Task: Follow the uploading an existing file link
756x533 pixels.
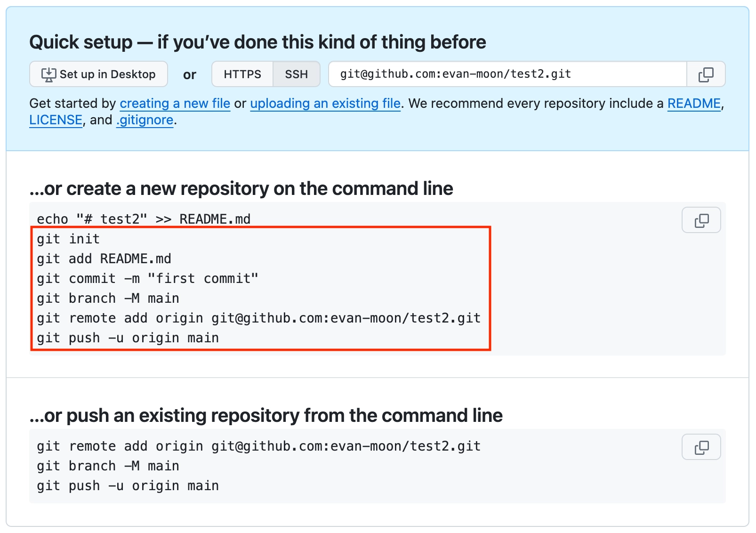Action: [x=325, y=104]
